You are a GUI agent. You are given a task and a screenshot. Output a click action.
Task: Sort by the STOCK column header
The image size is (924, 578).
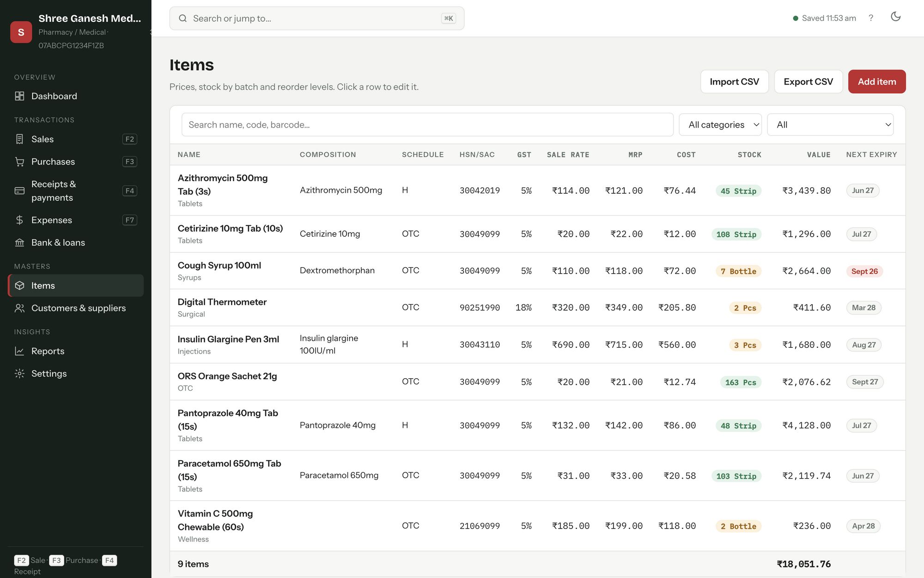[x=749, y=155]
